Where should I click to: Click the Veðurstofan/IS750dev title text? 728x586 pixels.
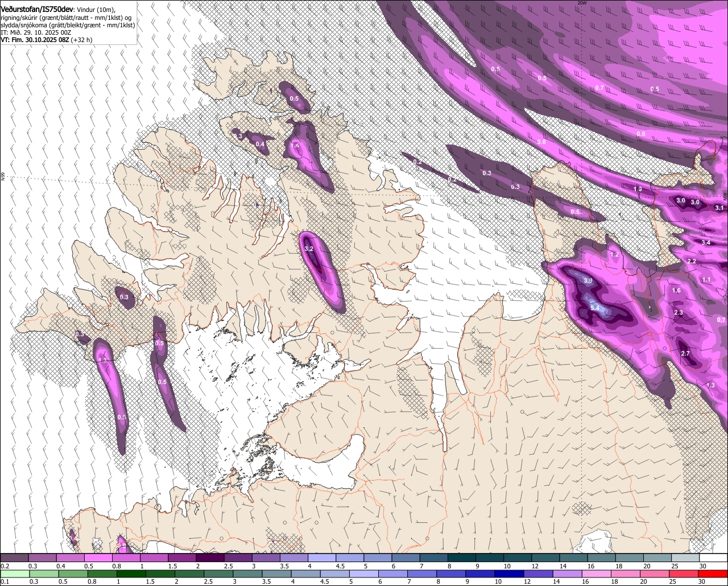point(37,10)
